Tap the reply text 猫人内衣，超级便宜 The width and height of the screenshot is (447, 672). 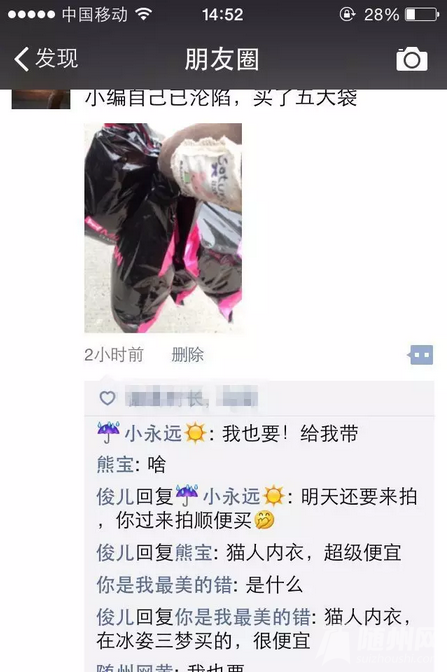click(x=314, y=552)
